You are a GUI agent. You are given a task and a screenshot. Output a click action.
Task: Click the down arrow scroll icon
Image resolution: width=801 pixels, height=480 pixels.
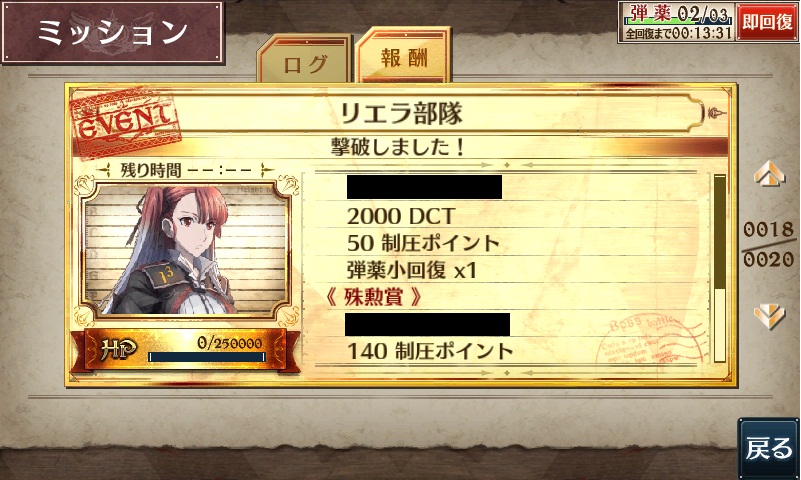[769, 317]
